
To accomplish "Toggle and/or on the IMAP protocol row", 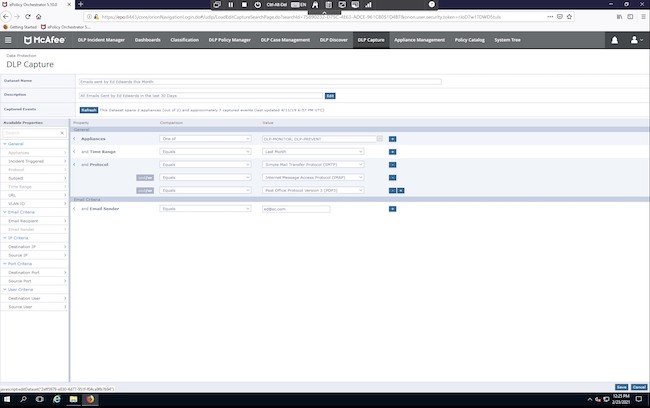I will click(x=145, y=177).
